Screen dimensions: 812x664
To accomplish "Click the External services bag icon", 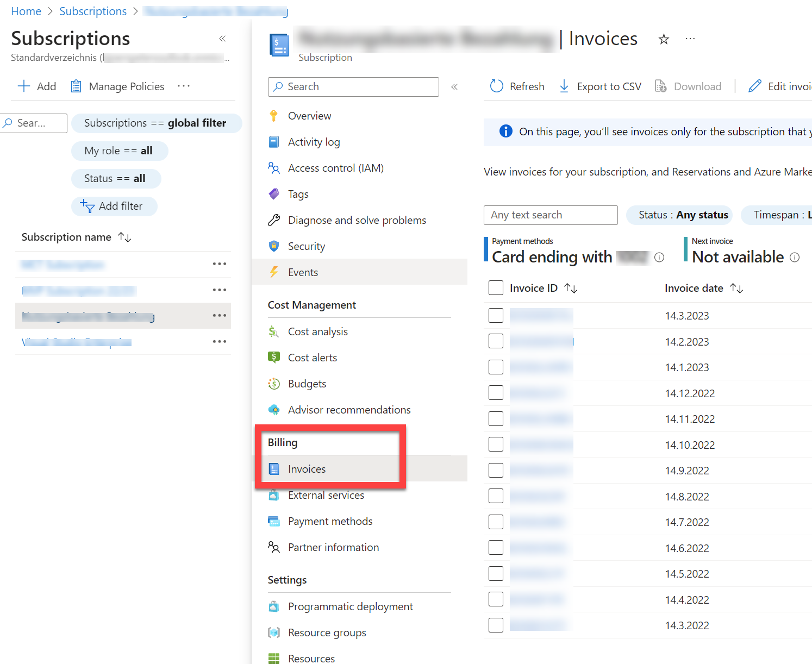I will [274, 495].
